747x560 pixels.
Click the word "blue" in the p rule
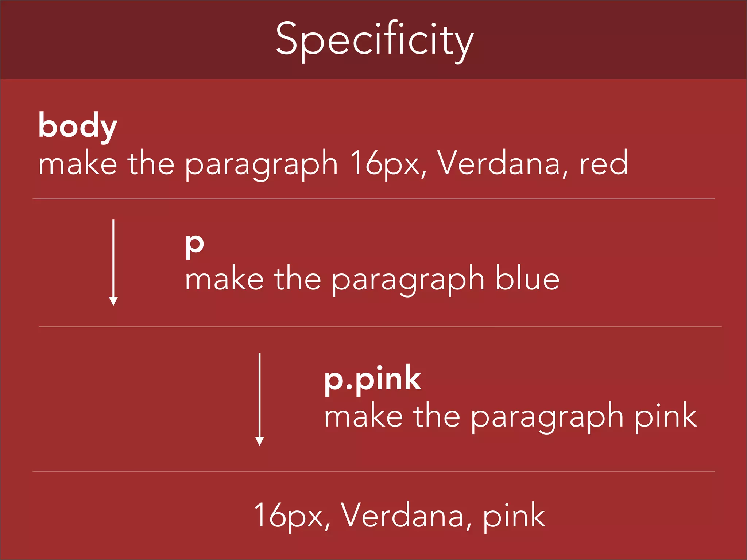pyautogui.click(x=527, y=279)
